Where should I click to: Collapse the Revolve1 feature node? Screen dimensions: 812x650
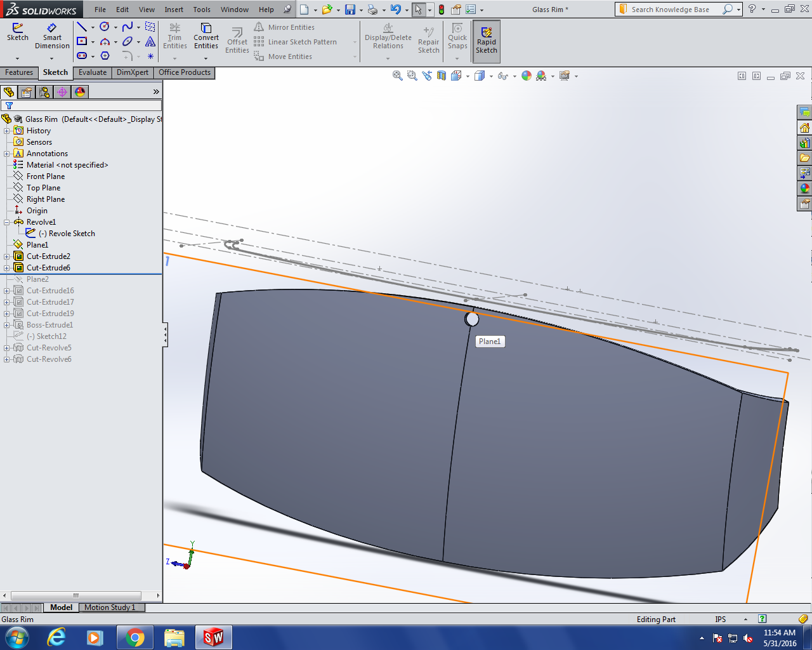7,222
